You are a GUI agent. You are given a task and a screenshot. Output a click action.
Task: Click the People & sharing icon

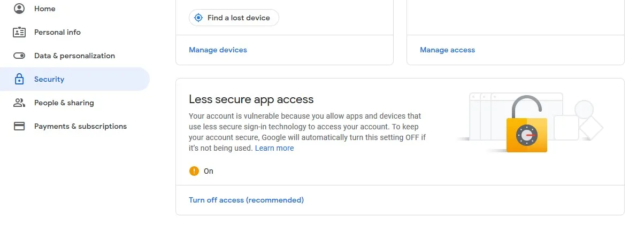19,103
